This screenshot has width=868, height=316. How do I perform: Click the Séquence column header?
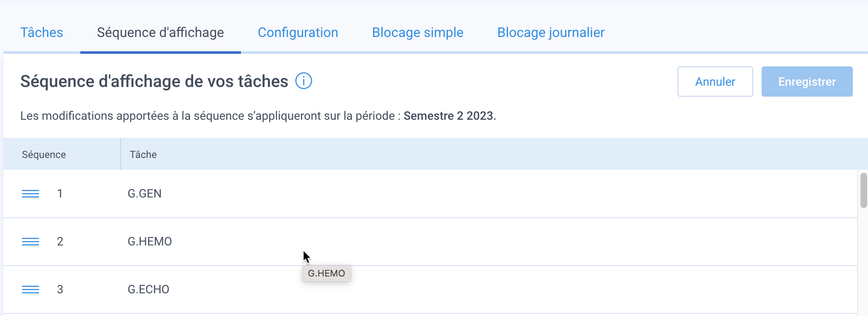44,154
